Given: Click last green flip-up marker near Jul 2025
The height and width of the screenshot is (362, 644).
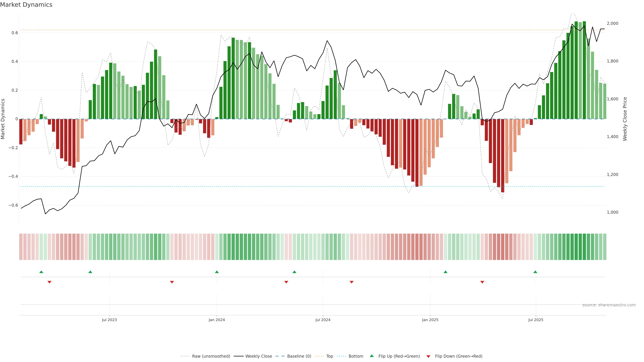Looking at the screenshot, I should click(535, 272).
